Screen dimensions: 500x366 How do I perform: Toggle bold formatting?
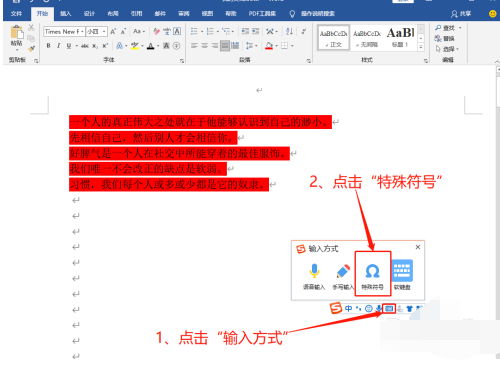point(48,46)
